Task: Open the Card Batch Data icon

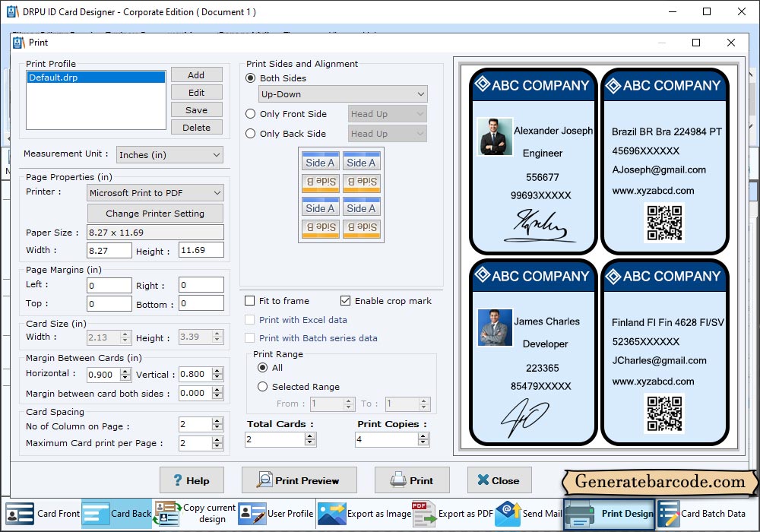Action: tap(669, 514)
